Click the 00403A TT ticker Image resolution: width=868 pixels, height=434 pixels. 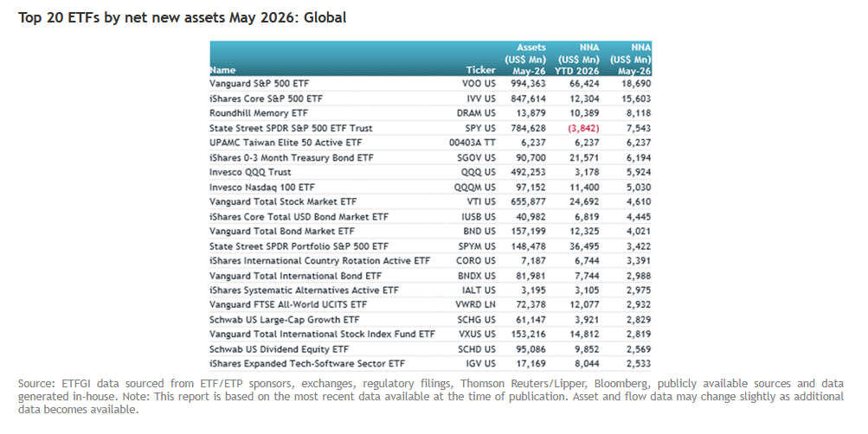pyautogui.click(x=473, y=142)
